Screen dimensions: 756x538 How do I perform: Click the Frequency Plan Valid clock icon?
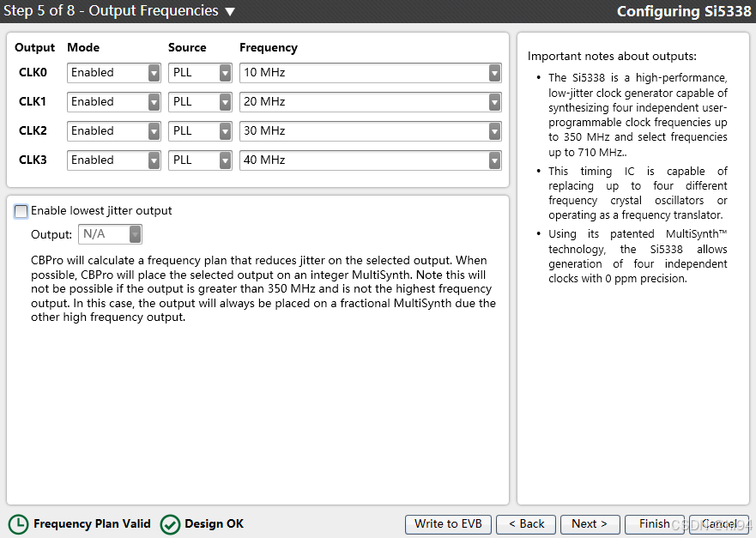click(x=18, y=524)
